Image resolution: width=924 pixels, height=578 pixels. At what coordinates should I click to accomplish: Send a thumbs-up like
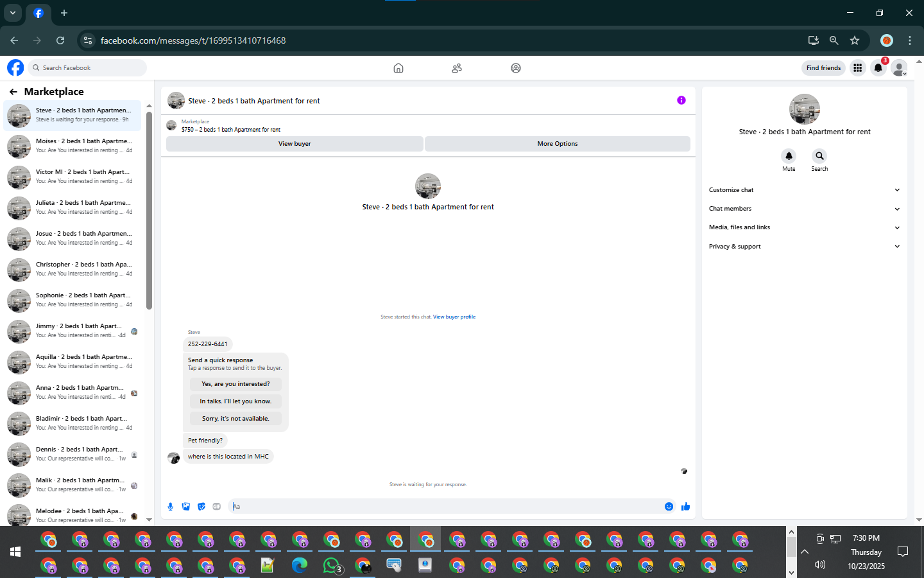pyautogui.click(x=685, y=507)
